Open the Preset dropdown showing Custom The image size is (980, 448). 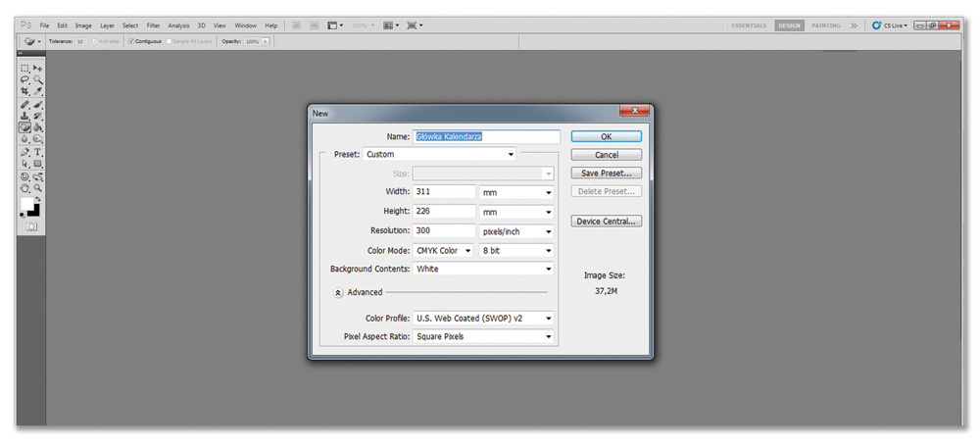click(x=439, y=154)
